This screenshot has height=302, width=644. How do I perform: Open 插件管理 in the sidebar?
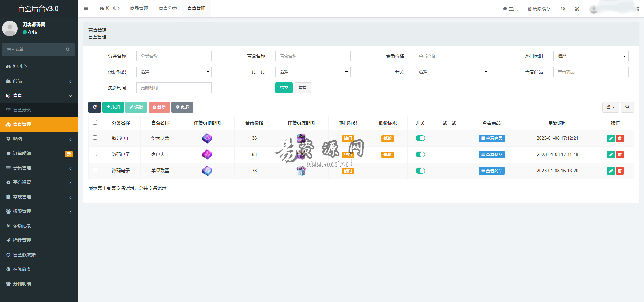pyautogui.click(x=39, y=240)
